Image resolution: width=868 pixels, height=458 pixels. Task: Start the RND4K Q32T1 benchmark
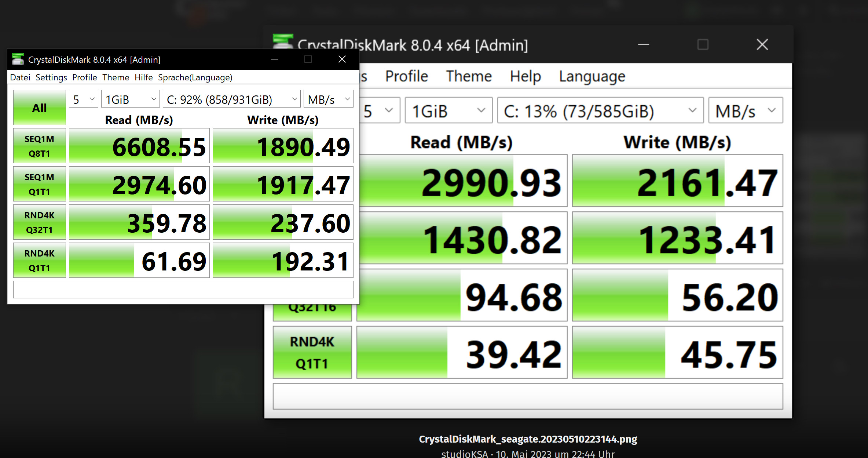point(40,222)
